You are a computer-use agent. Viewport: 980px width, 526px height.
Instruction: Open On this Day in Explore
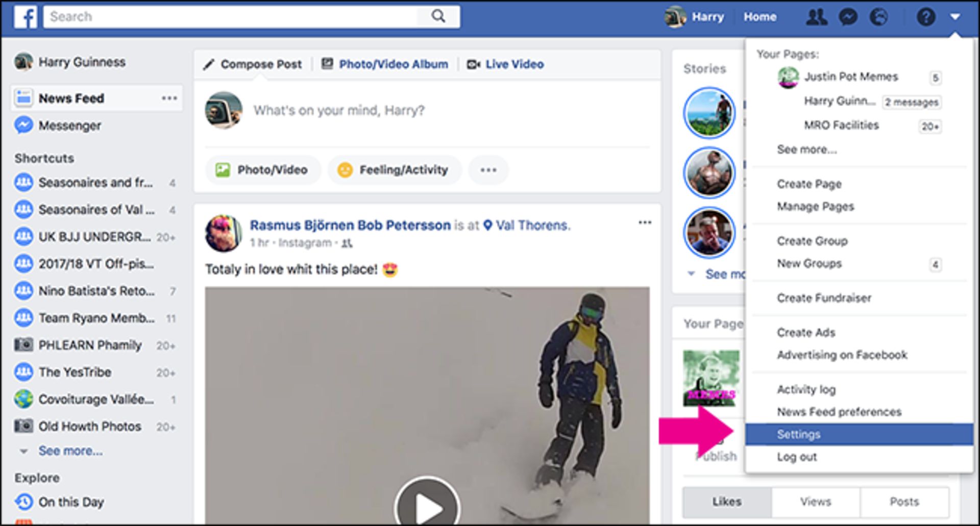tap(71, 502)
